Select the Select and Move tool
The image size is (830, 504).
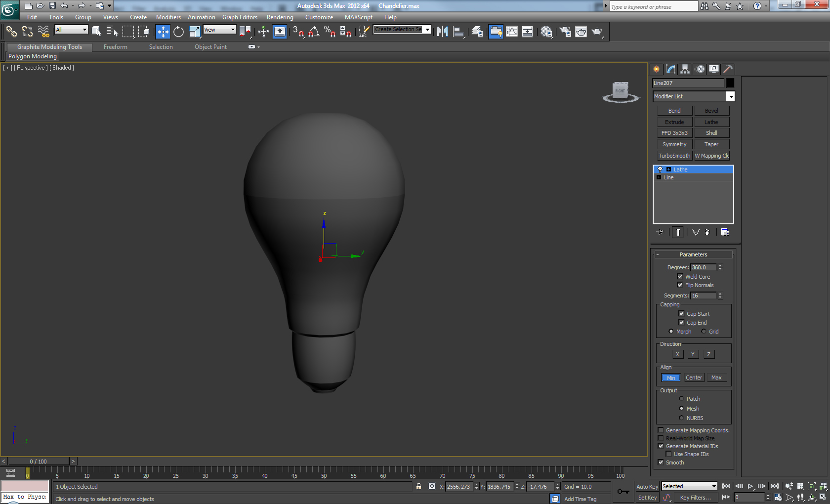tap(163, 32)
